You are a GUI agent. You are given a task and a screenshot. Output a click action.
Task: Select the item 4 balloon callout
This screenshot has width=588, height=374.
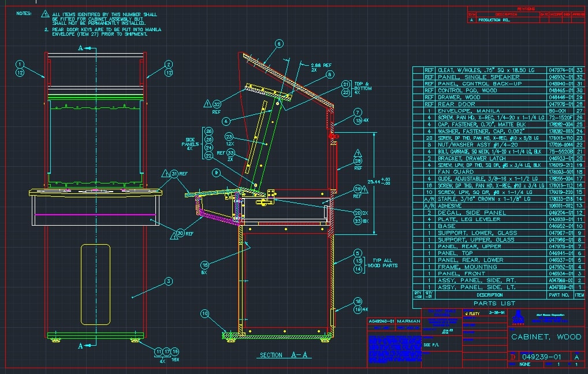(x=226, y=121)
